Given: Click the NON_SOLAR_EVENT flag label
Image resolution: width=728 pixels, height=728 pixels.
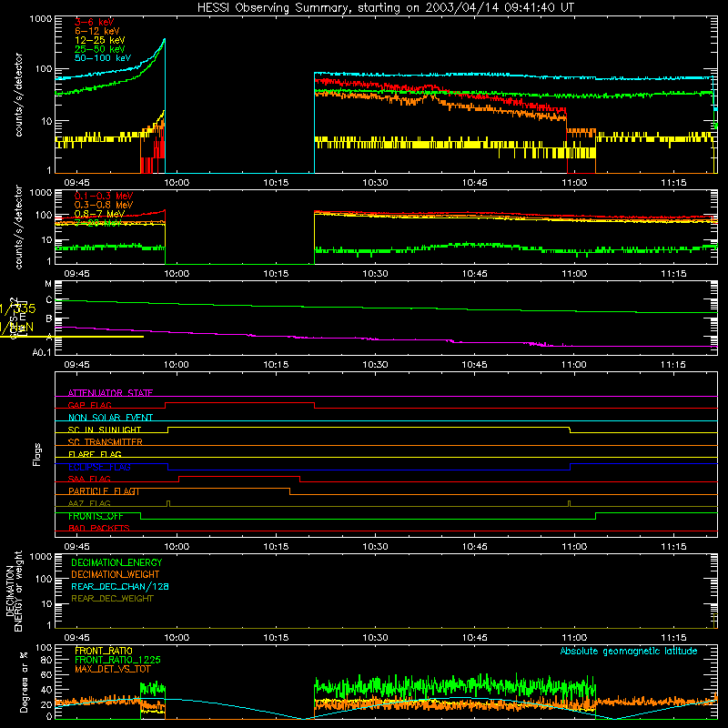Looking at the screenshot, I should click(x=110, y=417).
